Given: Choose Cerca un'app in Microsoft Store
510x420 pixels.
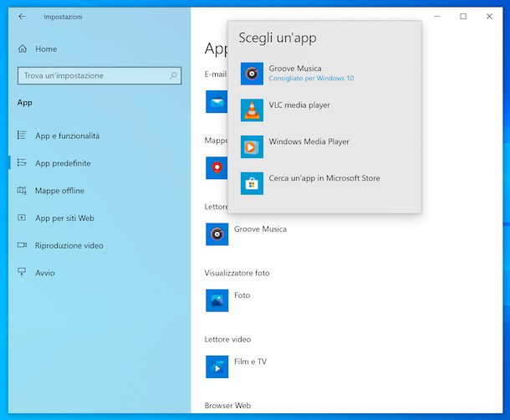Looking at the screenshot, I should click(324, 183).
